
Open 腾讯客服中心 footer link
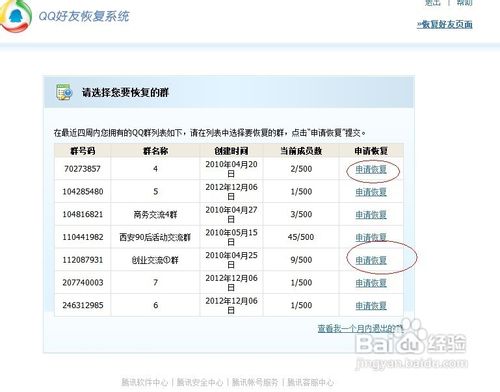(x=310, y=382)
